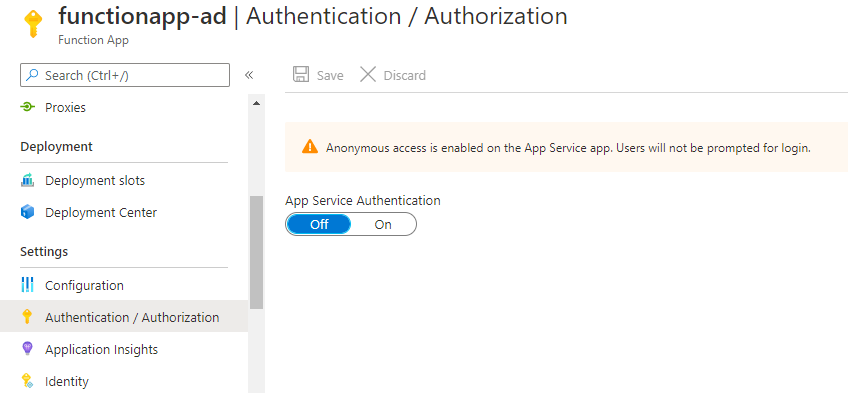
Task: Focus the Search (Ctrl+/) box
Action: coord(125,75)
